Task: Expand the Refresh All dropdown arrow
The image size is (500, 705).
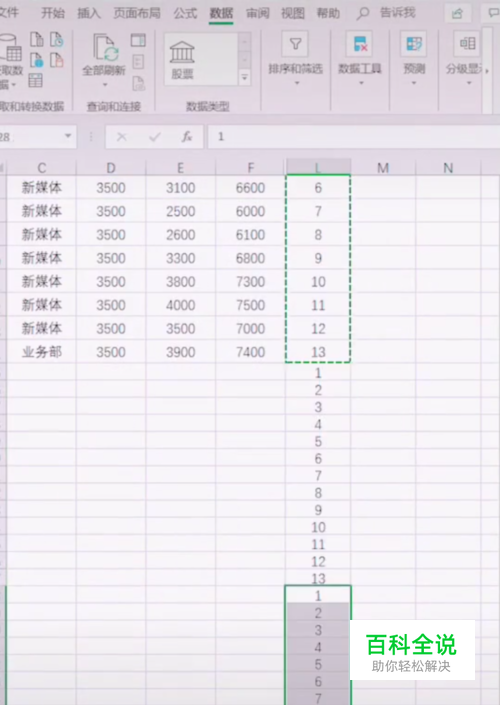Action: point(105,85)
